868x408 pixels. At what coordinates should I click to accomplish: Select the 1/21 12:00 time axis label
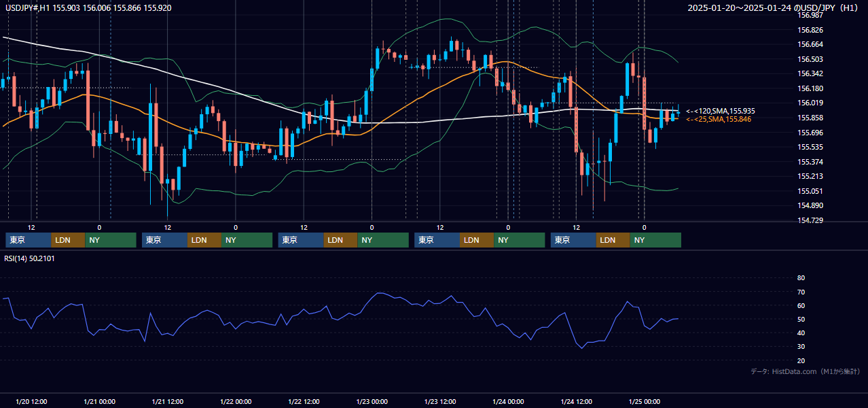click(x=167, y=402)
